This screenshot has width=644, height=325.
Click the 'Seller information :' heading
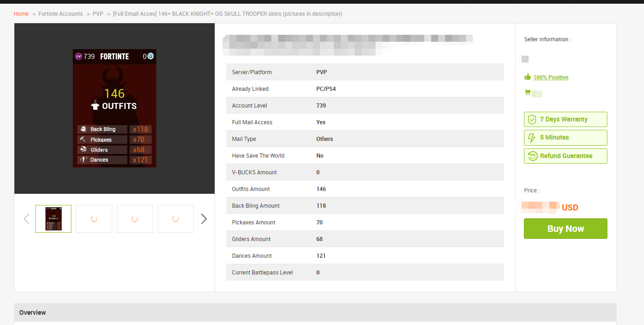(x=548, y=39)
